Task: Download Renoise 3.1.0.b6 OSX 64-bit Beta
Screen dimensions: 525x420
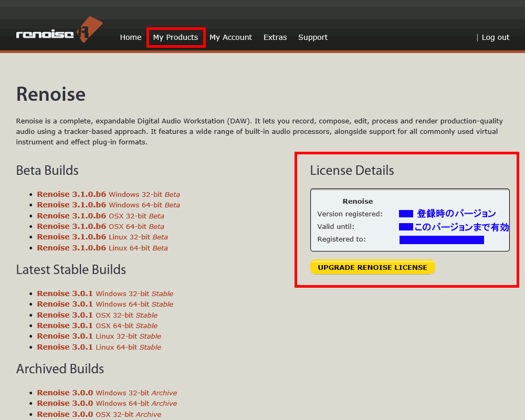Action: pyautogui.click(x=100, y=226)
